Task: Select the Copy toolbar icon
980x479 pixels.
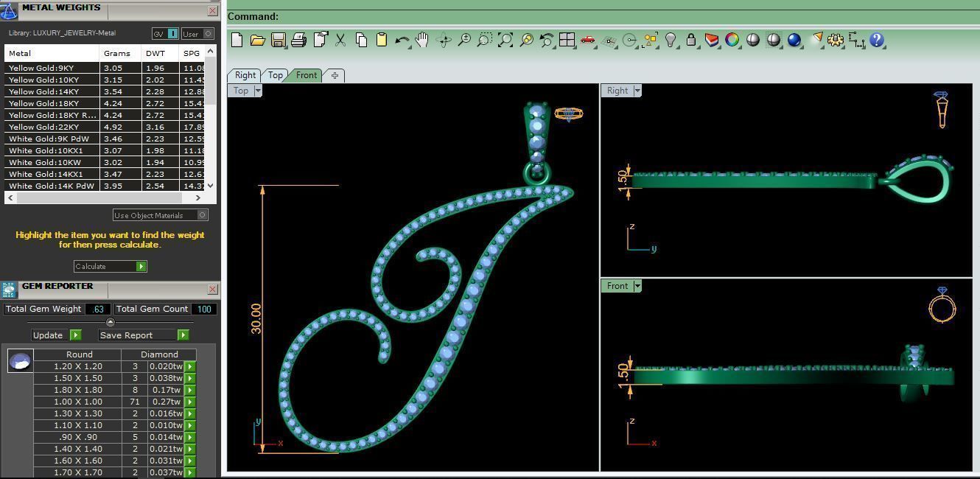Action: coord(361,40)
